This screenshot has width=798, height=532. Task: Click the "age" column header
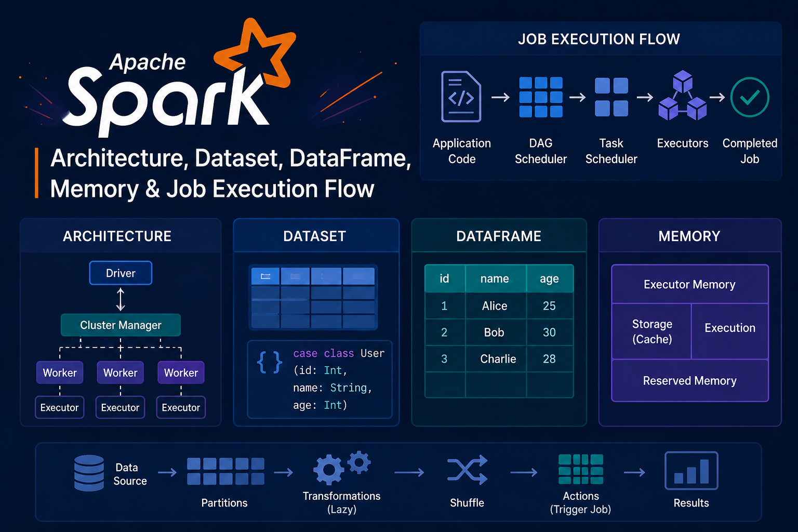point(550,278)
